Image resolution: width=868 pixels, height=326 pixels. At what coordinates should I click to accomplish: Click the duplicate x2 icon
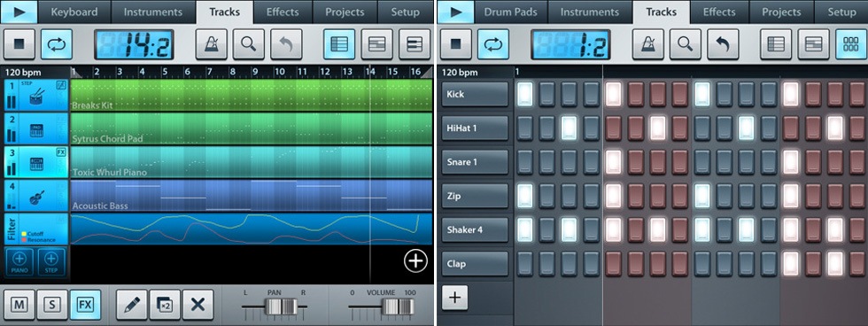[x=165, y=305]
